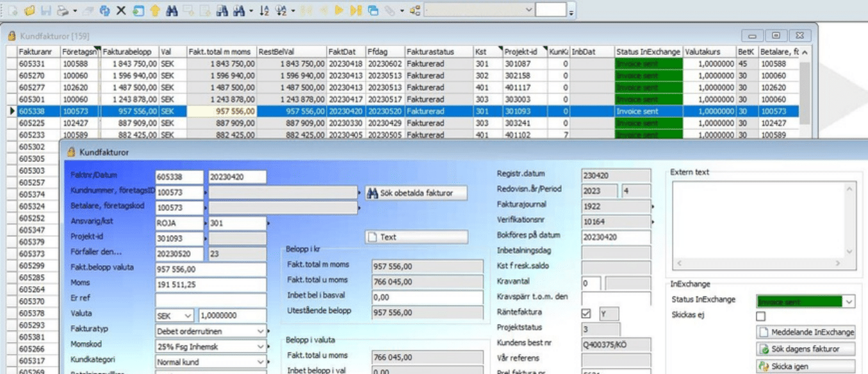Screen dimensions: 868x374
Task: Click invoice number 605299 in the left list
Action: tap(31, 266)
